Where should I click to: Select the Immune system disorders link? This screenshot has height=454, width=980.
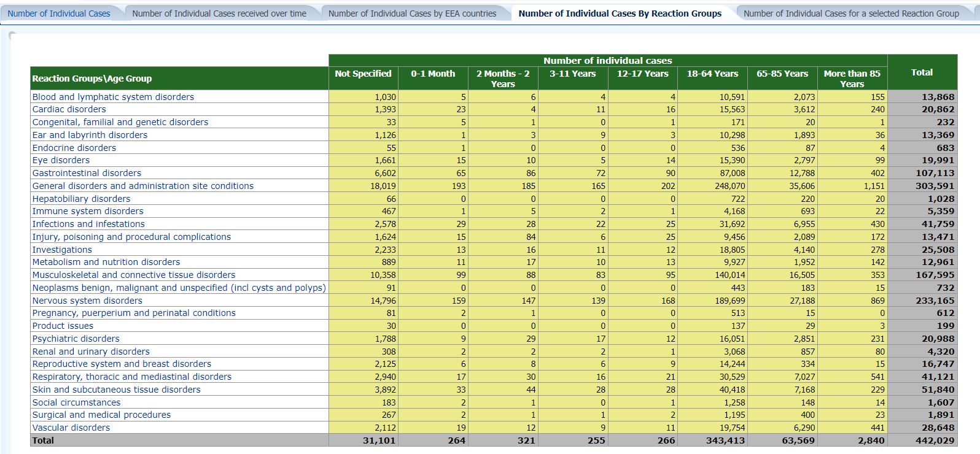point(88,211)
